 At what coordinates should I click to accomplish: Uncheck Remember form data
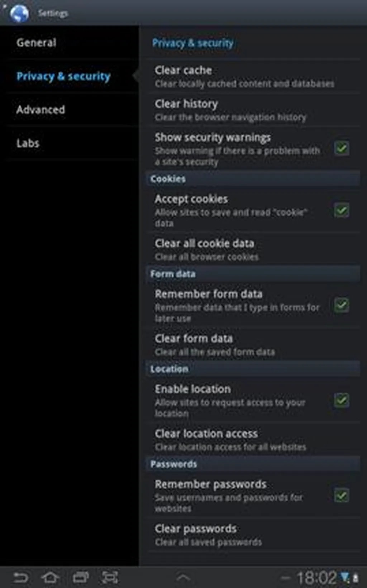(342, 305)
